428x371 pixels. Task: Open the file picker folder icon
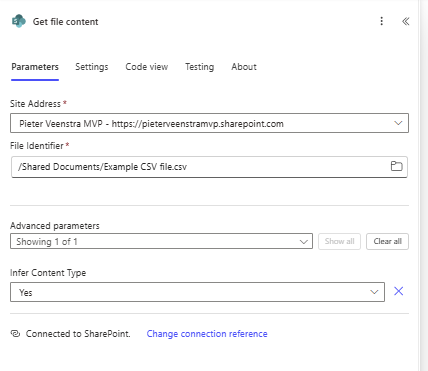click(396, 166)
